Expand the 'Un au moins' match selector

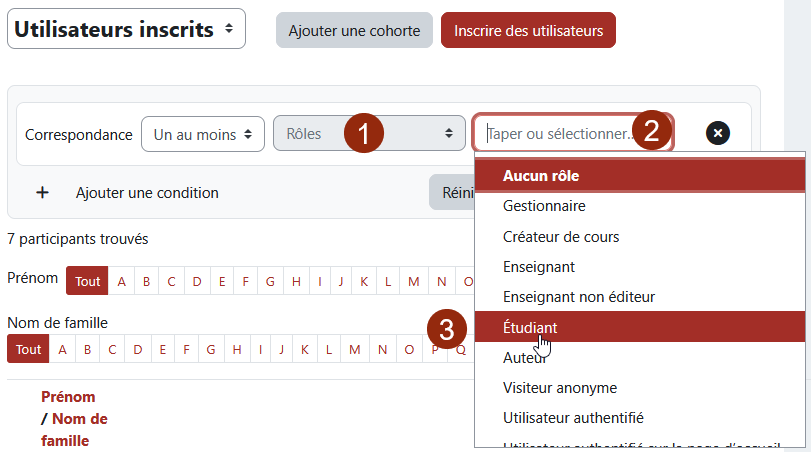(203, 133)
